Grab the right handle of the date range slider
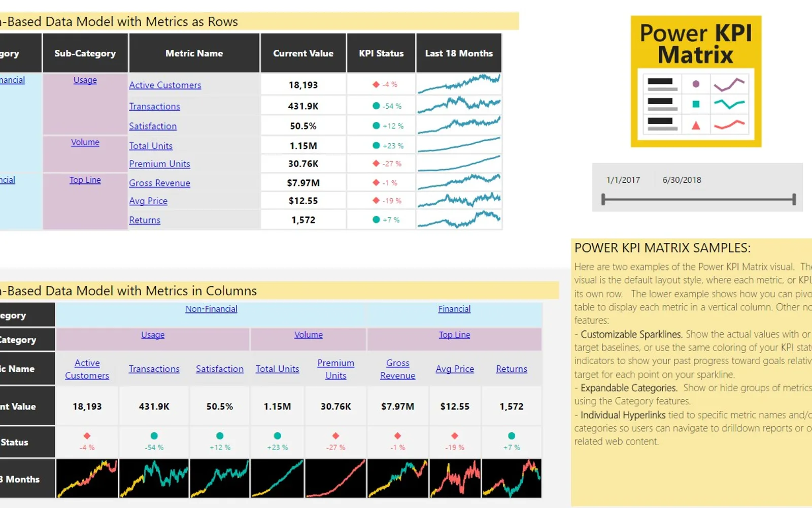This screenshot has height=508, width=812. click(x=794, y=200)
